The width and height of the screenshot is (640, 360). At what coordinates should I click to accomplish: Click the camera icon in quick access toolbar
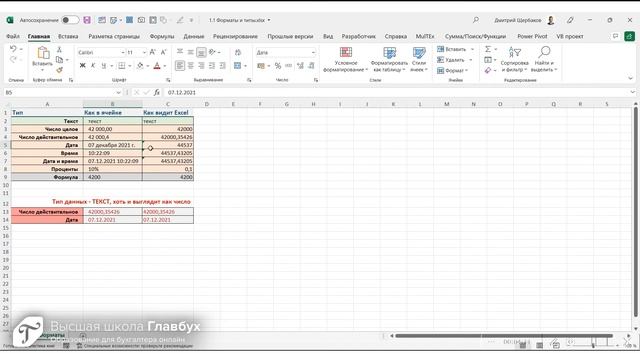pos(141,20)
